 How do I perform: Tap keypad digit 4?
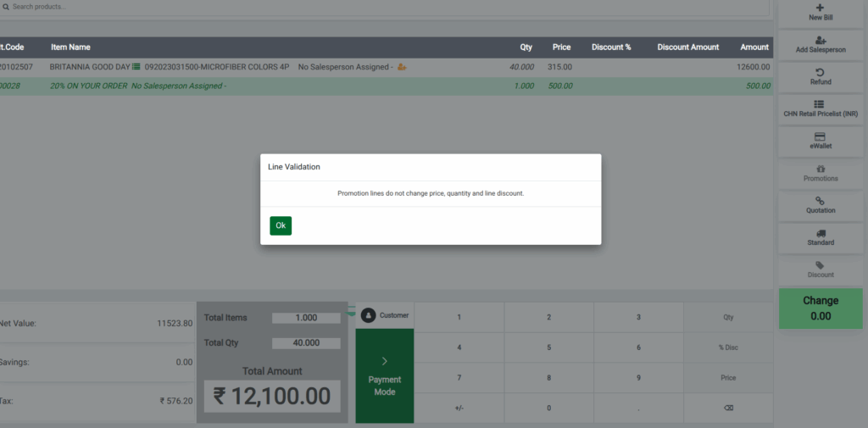coord(459,347)
